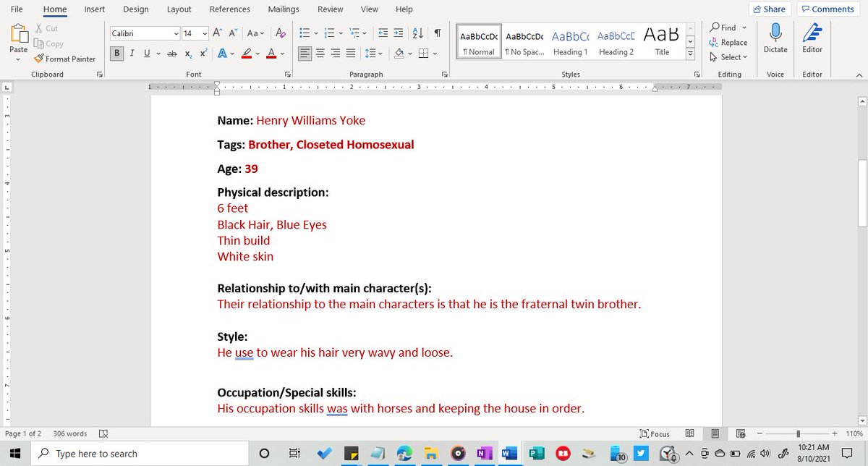Toggle Bold formatting off
This screenshot has height=466, width=868.
(x=116, y=54)
